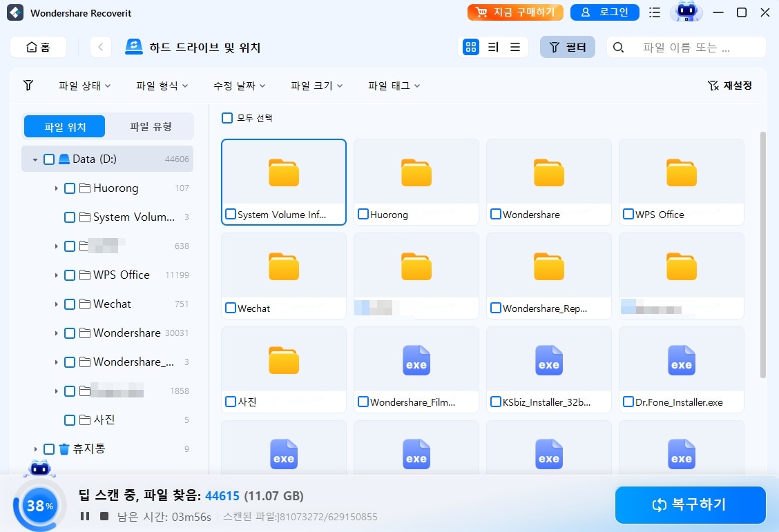Screen dimensions: 779x532
Task: Expand the 휴지통 tree node
Action: [x=35, y=449]
